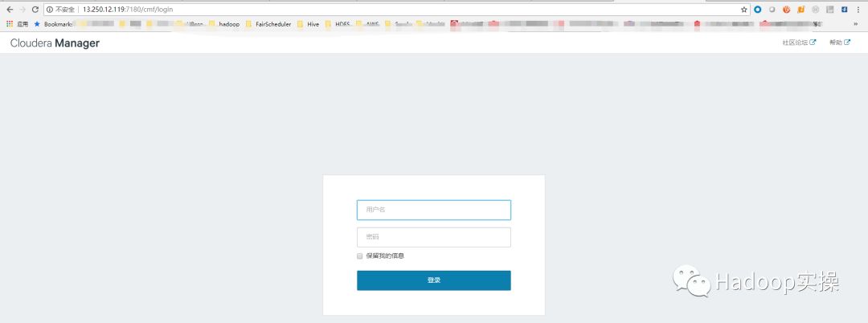Open the apps grid '应用' shortcut
The height and width of the screenshot is (323, 868).
pyautogui.click(x=17, y=24)
